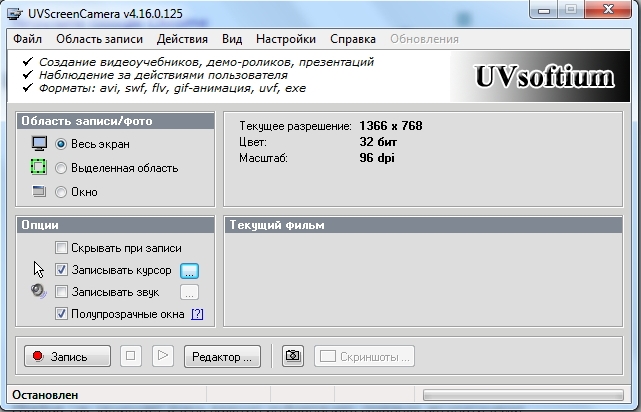Open the Настройки menu
The height and width of the screenshot is (412, 641).
[x=286, y=39]
